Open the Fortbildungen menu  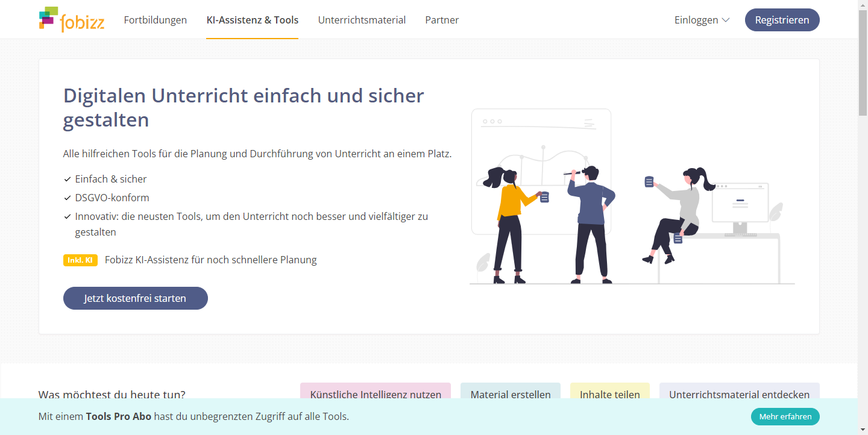click(156, 20)
